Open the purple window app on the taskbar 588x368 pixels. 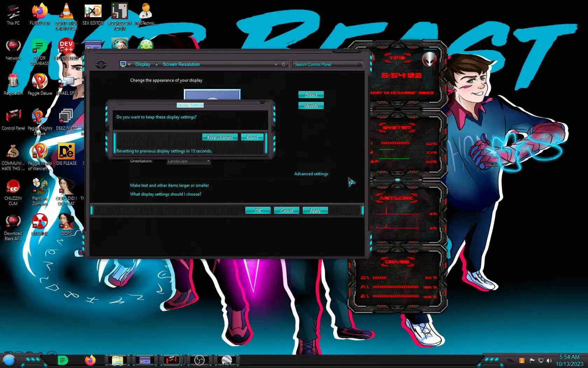click(145, 360)
